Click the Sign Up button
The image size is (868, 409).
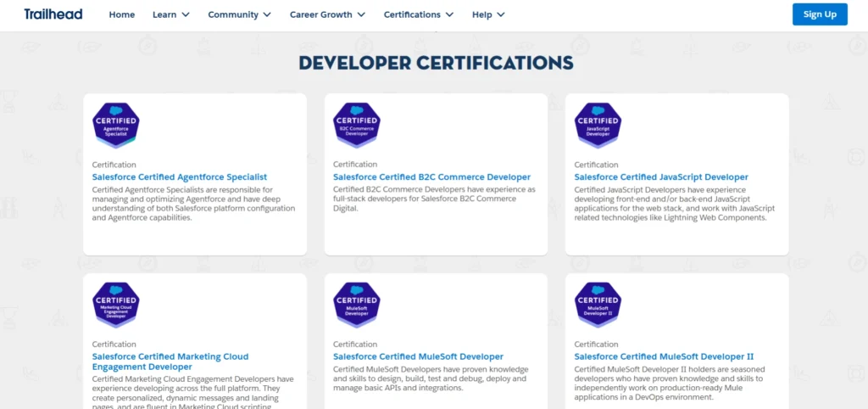tap(820, 14)
